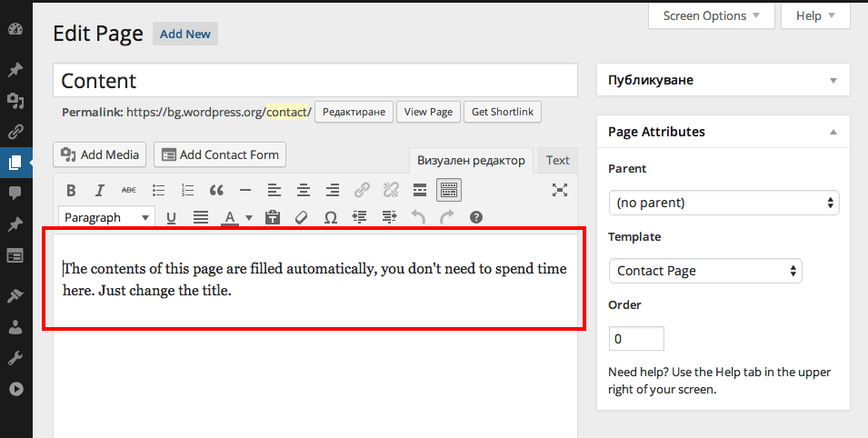868x438 pixels.
Task: Enter distraction-free fullscreen mode
Action: click(x=560, y=190)
